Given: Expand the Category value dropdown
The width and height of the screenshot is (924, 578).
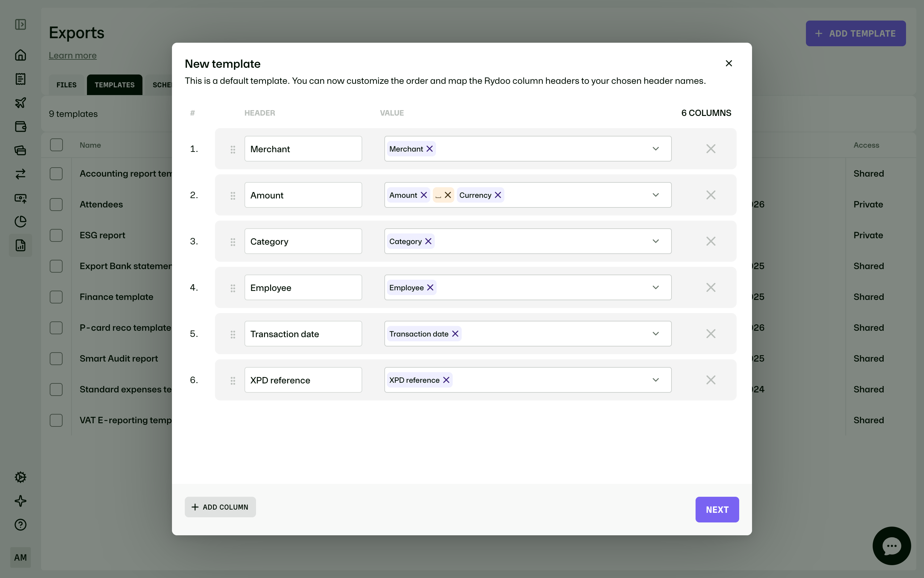Looking at the screenshot, I should coord(655,241).
